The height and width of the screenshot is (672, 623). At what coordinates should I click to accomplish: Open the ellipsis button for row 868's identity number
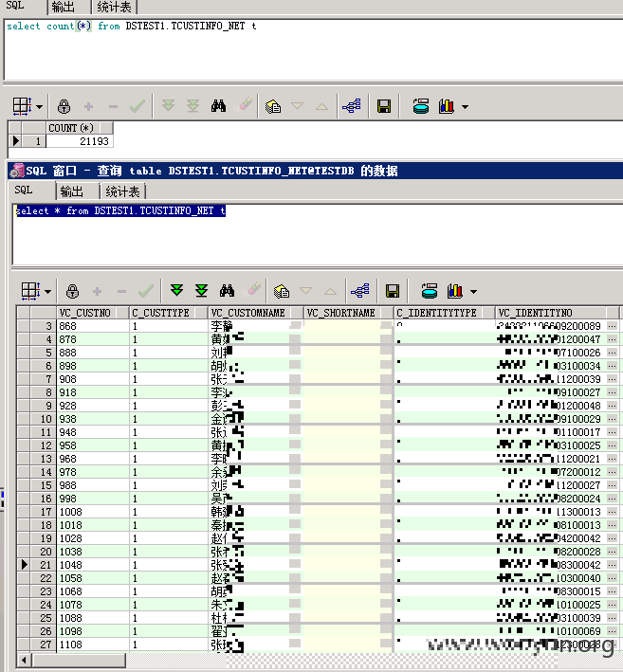tap(613, 326)
